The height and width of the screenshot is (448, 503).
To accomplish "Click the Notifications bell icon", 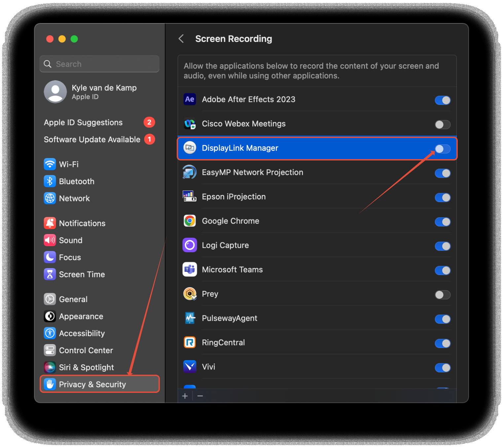I will [x=50, y=223].
